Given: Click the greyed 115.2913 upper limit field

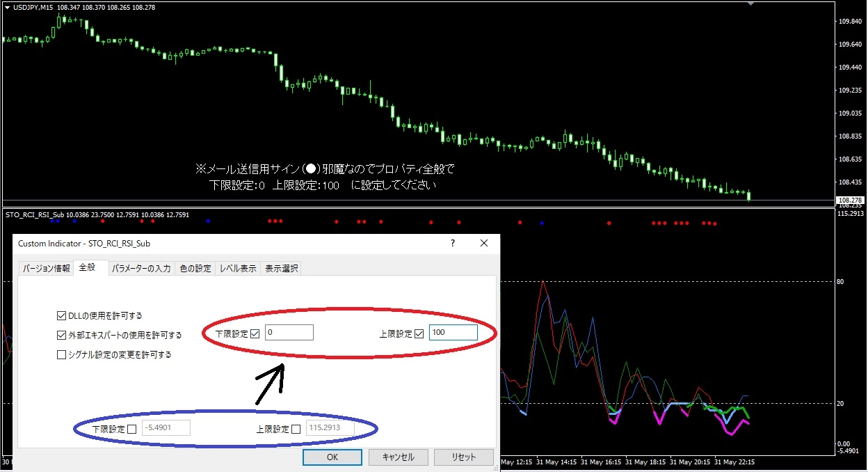Looking at the screenshot, I should [x=330, y=428].
